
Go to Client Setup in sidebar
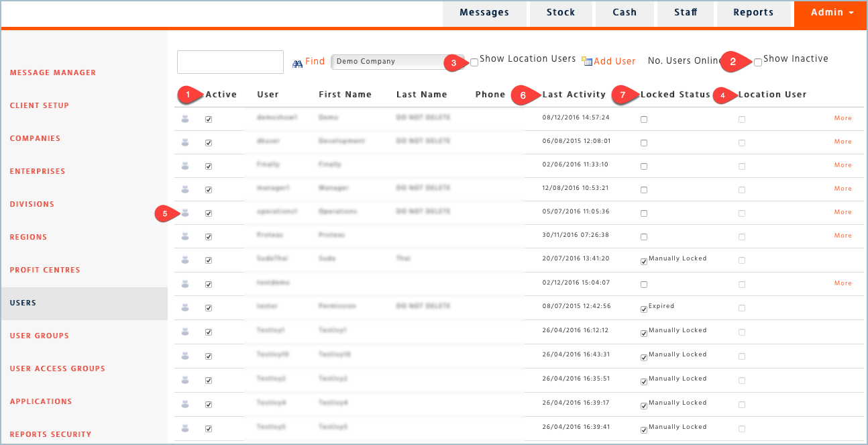(40, 105)
